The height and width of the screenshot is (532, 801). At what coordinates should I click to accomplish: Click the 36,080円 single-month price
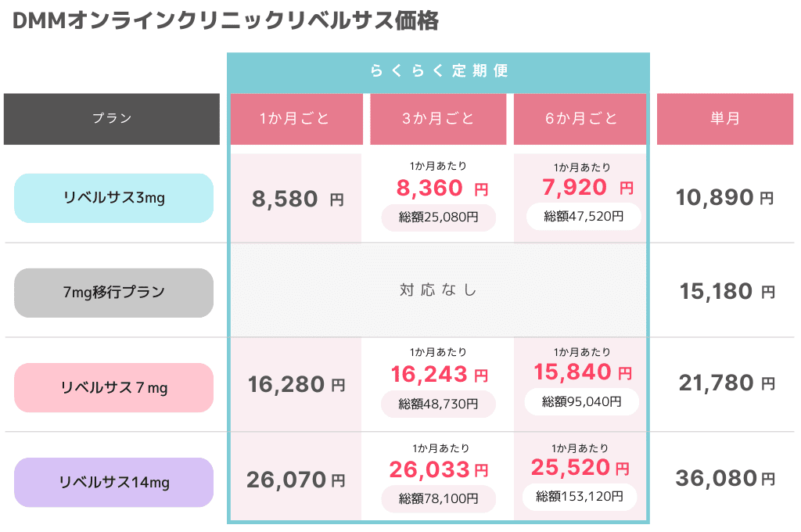tap(724, 478)
